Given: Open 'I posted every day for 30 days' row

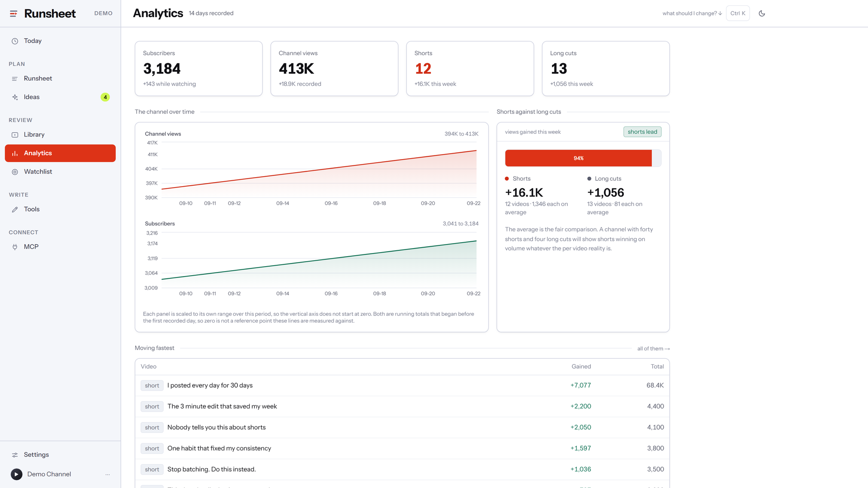Looking at the screenshot, I should [402, 385].
